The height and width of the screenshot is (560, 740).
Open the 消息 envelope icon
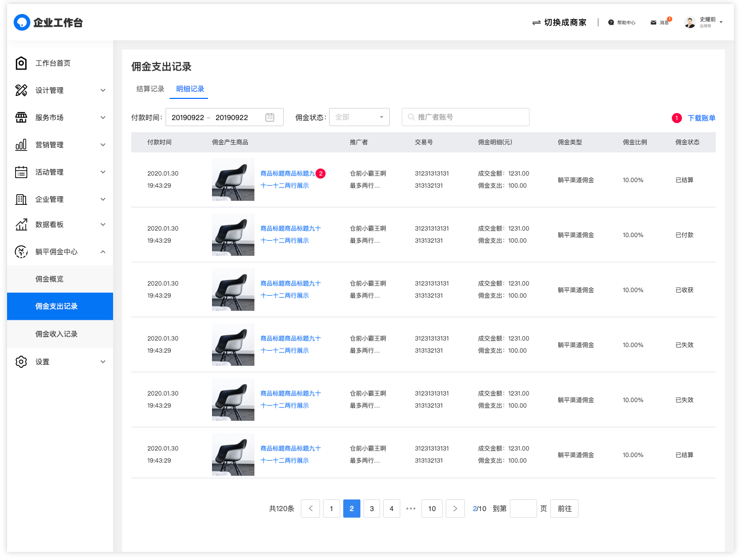pyautogui.click(x=653, y=23)
